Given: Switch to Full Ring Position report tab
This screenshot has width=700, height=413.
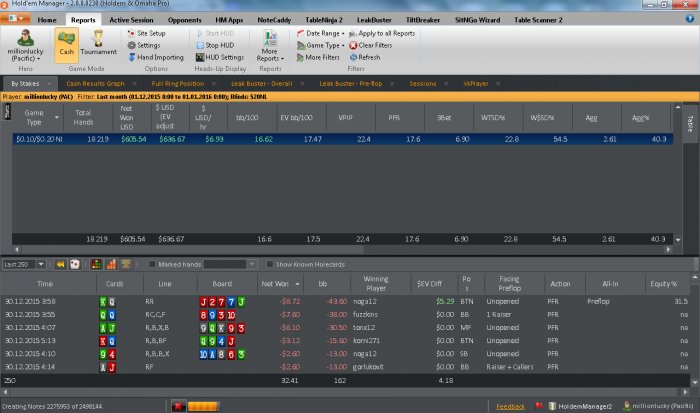Looking at the screenshot, I should 178,83.
